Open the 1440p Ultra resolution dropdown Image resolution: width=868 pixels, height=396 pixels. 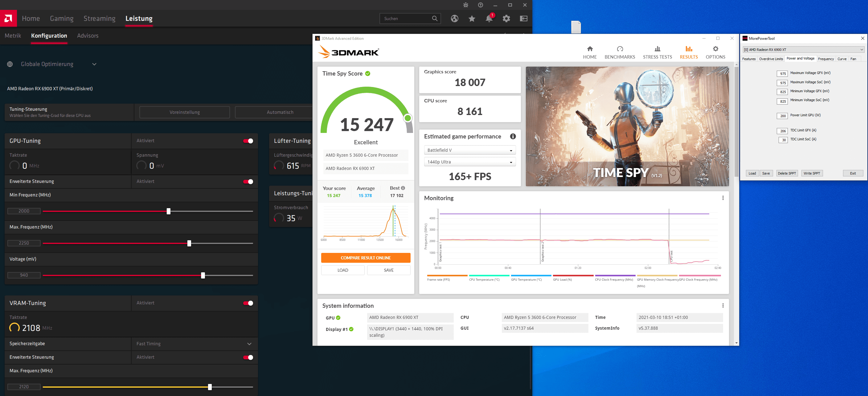[x=470, y=162]
